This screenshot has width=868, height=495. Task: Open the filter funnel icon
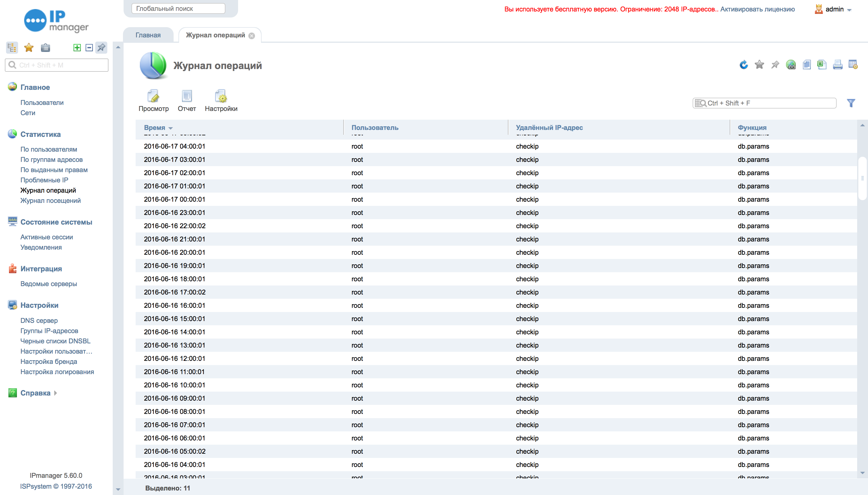coord(851,103)
